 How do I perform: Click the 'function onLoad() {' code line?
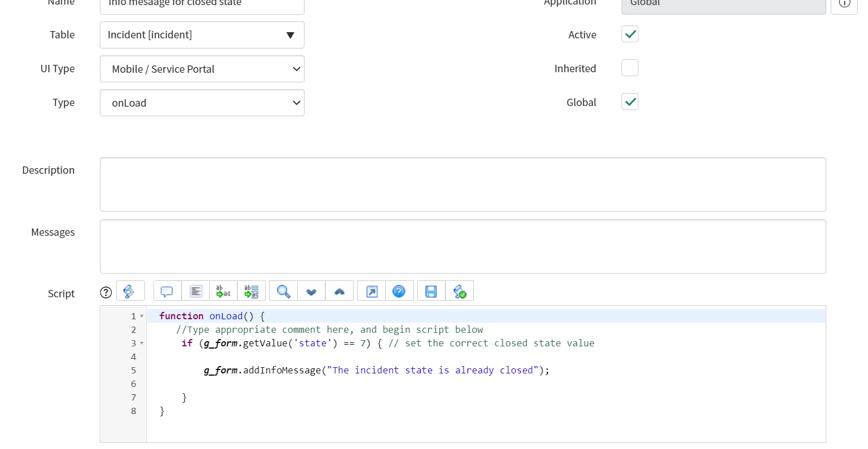(x=212, y=316)
